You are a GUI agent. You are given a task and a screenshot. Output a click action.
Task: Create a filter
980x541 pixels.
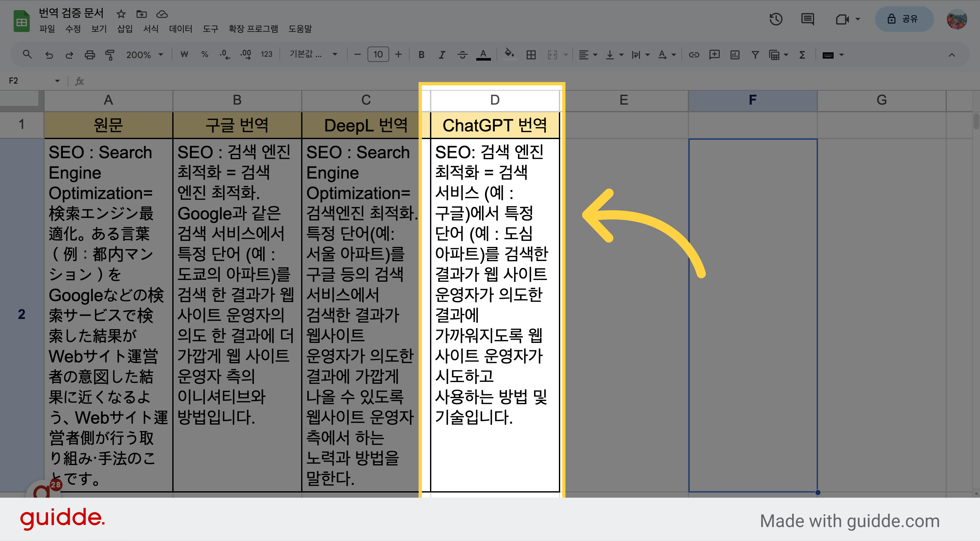pos(755,55)
